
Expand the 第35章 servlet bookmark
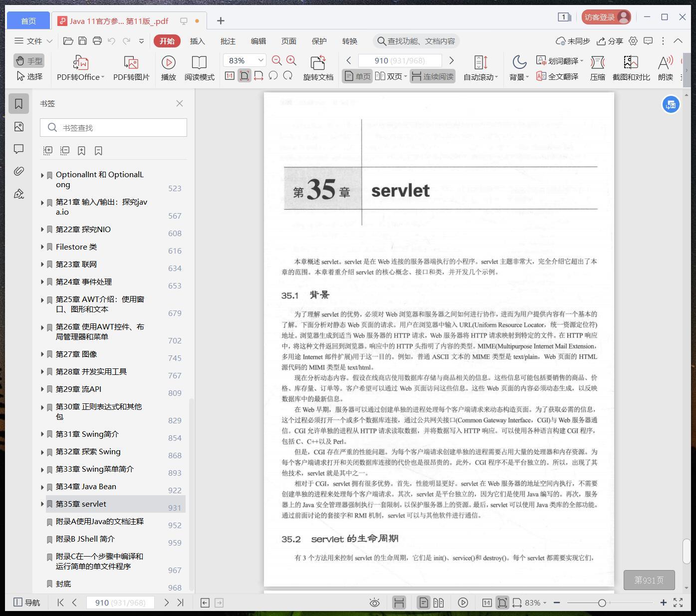tap(42, 504)
